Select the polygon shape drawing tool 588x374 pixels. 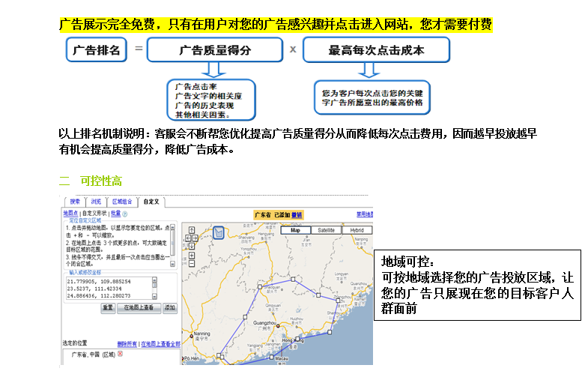point(218,232)
